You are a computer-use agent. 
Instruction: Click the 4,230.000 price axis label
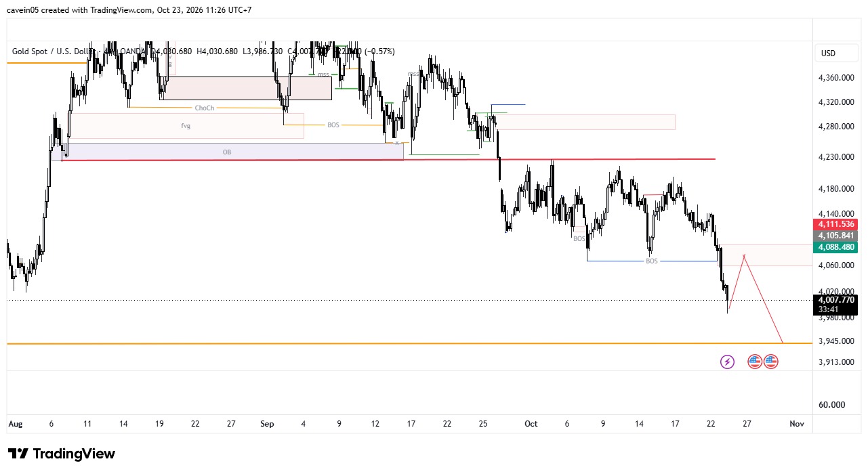tap(835, 157)
